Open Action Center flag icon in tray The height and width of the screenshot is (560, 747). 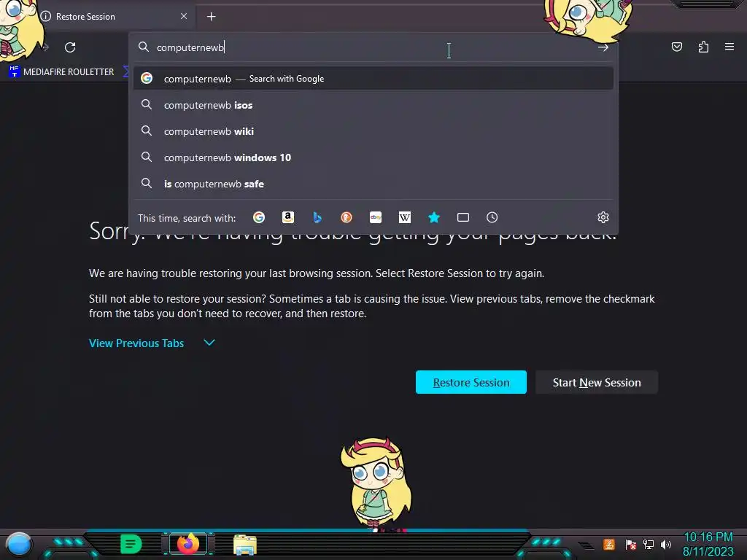tap(631, 544)
